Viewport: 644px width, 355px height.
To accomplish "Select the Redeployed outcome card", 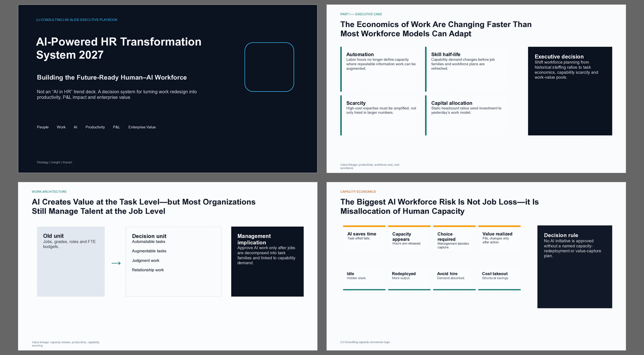I will [x=409, y=279].
